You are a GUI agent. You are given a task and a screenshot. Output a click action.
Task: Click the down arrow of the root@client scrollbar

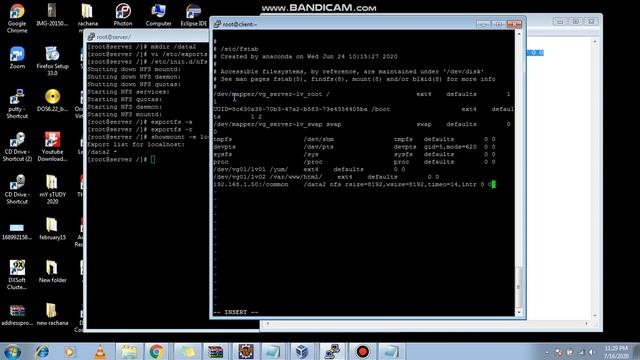[x=519, y=312]
